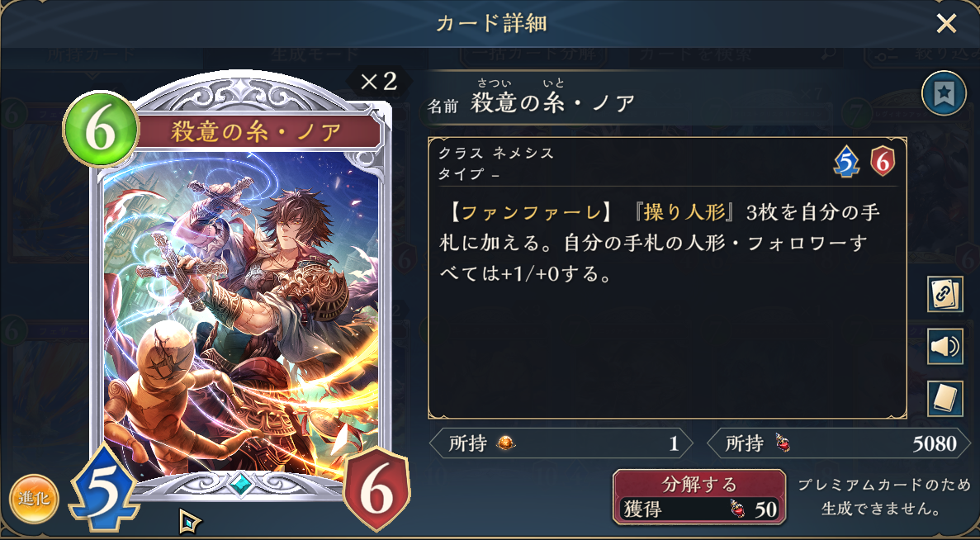This screenshot has width=980, height=540.
Task: Click the green cost 6 orb
Action: pyautogui.click(x=101, y=129)
